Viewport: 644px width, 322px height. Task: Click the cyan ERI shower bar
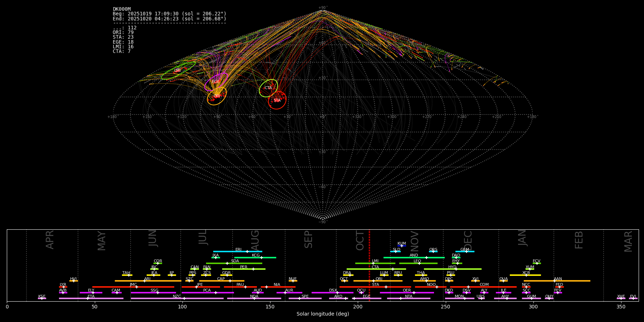point(238,252)
